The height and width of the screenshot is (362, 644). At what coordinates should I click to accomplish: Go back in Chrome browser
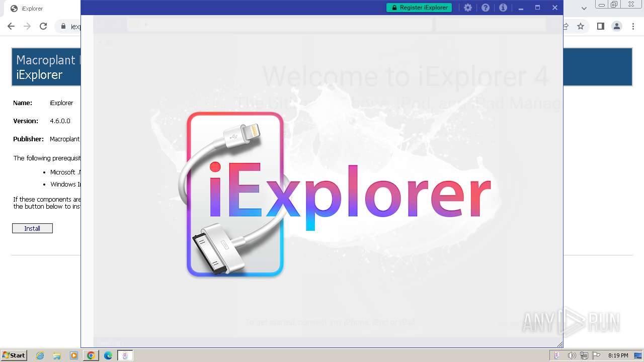point(11,26)
